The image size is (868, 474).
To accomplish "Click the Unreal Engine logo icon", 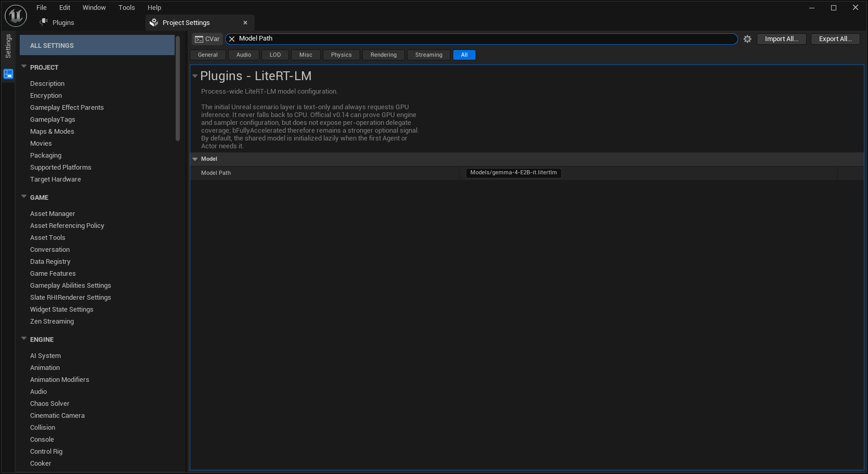I will pos(16,16).
